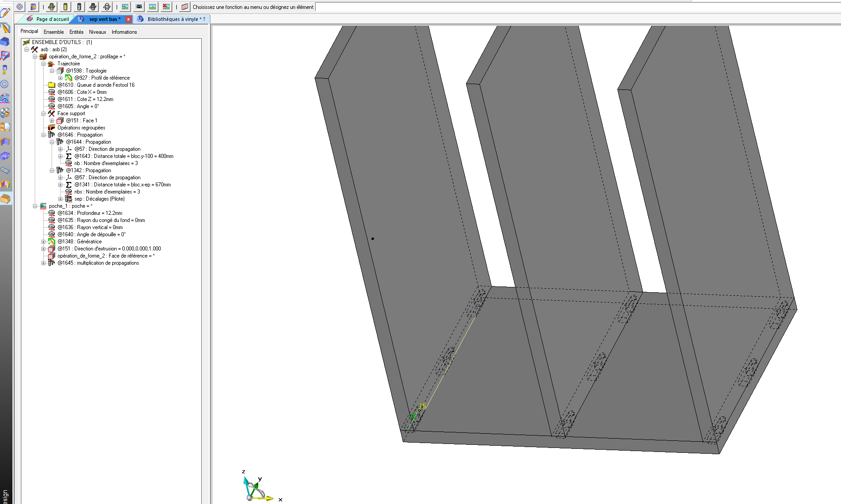Click the drilling tool icon in sidebar
Viewport: 841px width, 504px height.
point(5,70)
